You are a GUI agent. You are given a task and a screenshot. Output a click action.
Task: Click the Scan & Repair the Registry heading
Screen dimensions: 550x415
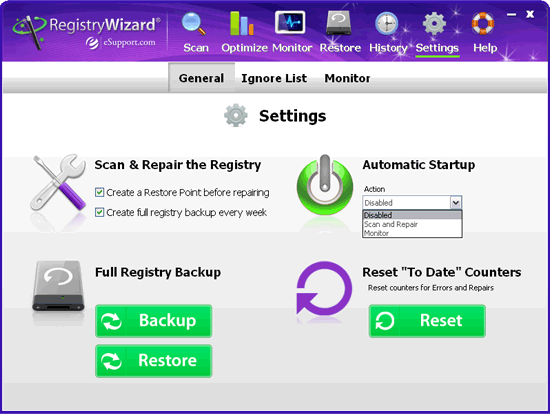178,165
